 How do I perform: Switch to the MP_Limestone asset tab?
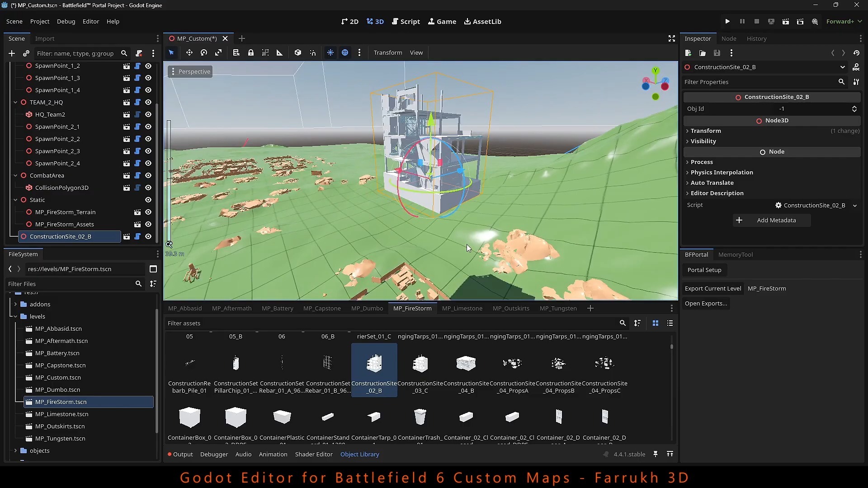(x=462, y=308)
